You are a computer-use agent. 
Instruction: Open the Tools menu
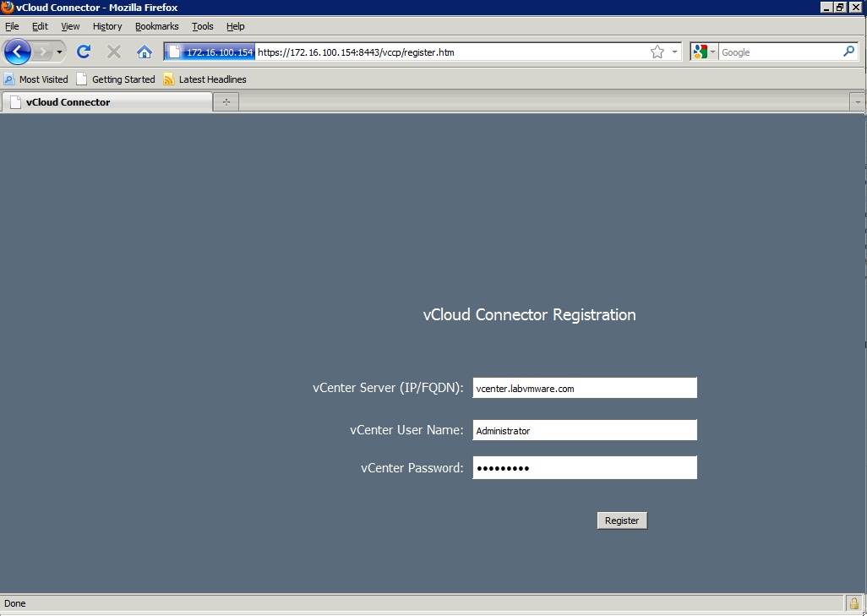coord(202,26)
